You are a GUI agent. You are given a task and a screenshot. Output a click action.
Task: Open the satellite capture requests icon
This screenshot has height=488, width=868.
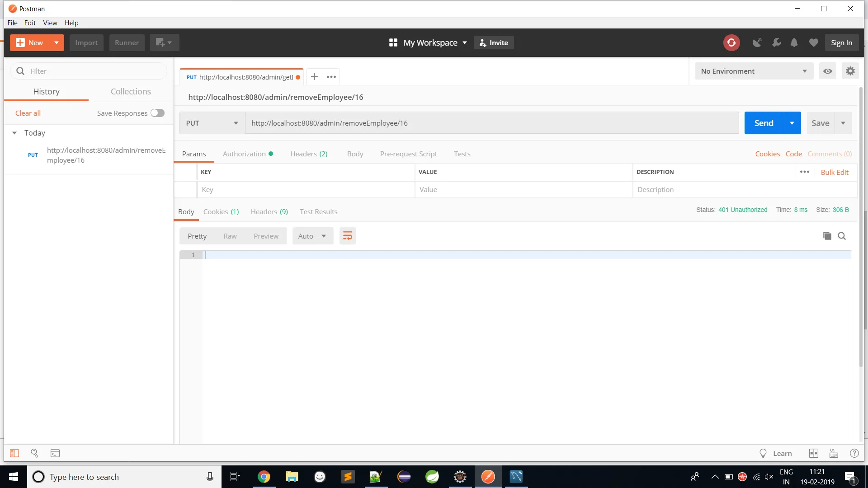tap(757, 43)
